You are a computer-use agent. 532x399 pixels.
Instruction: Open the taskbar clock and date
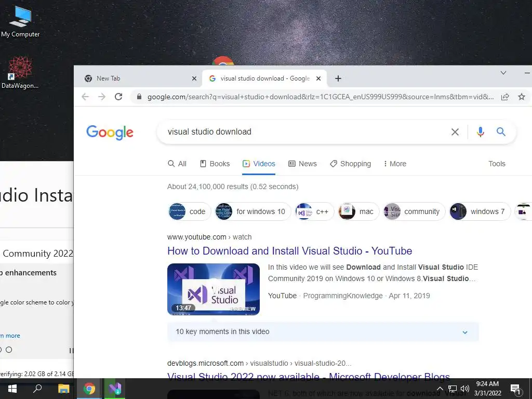(x=487, y=389)
